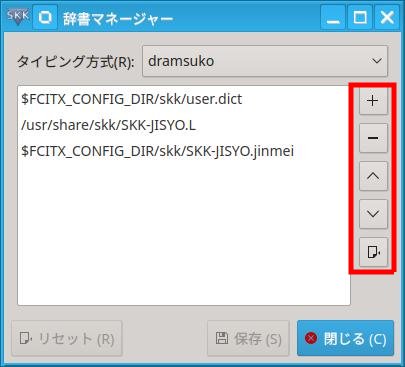Image resolution: width=405 pixels, height=367 pixels.
Task: Select /usr/share/skk/SKK-JISYO.L entry
Action: point(184,125)
